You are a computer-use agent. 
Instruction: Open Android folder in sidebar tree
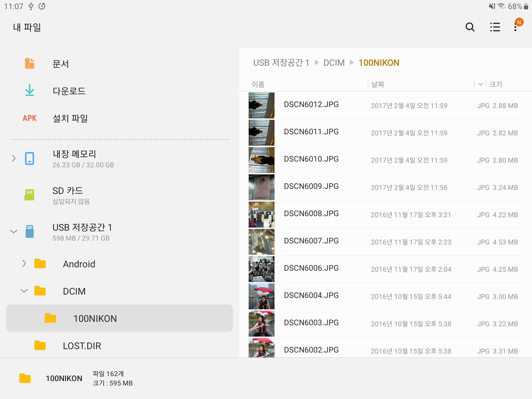tap(79, 264)
